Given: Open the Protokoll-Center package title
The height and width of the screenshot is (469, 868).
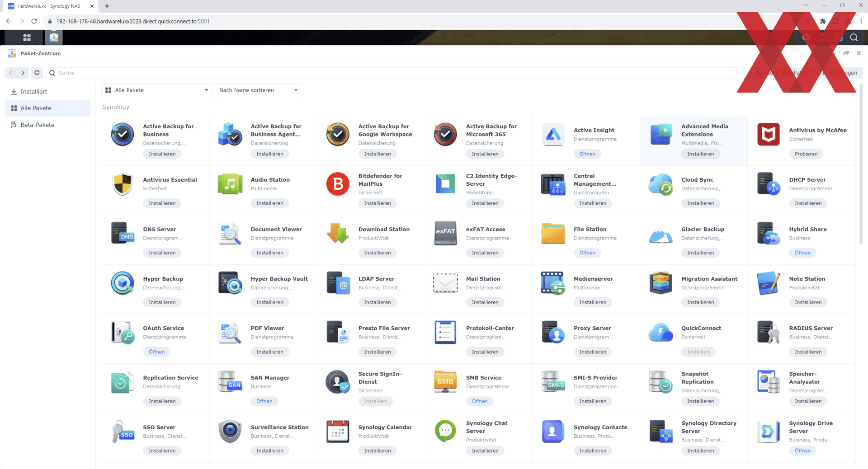Looking at the screenshot, I should click(x=490, y=328).
